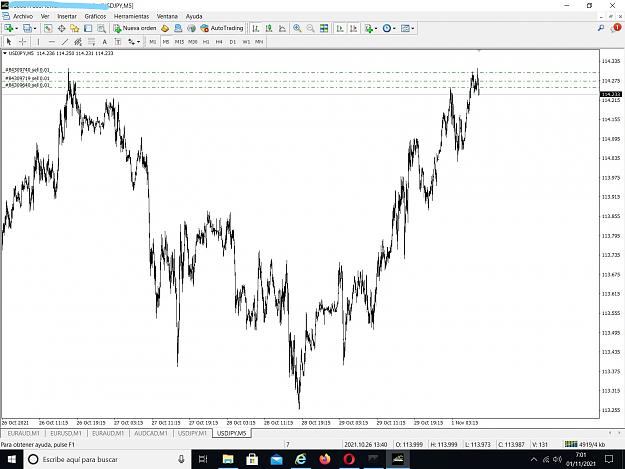
Task: Open Opera from the taskbar
Action: 349,459
